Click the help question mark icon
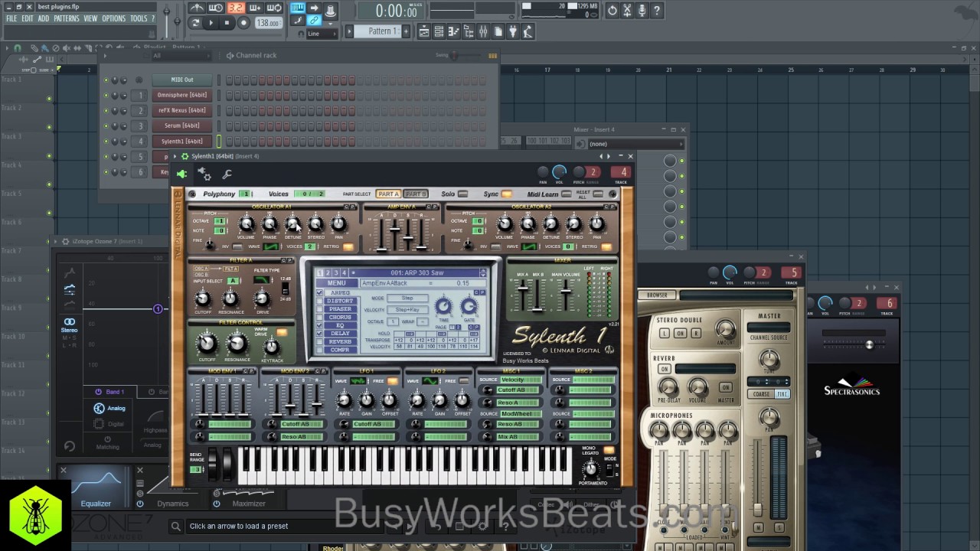Image resolution: width=980 pixels, height=551 pixels. click(x=657, y=11)
